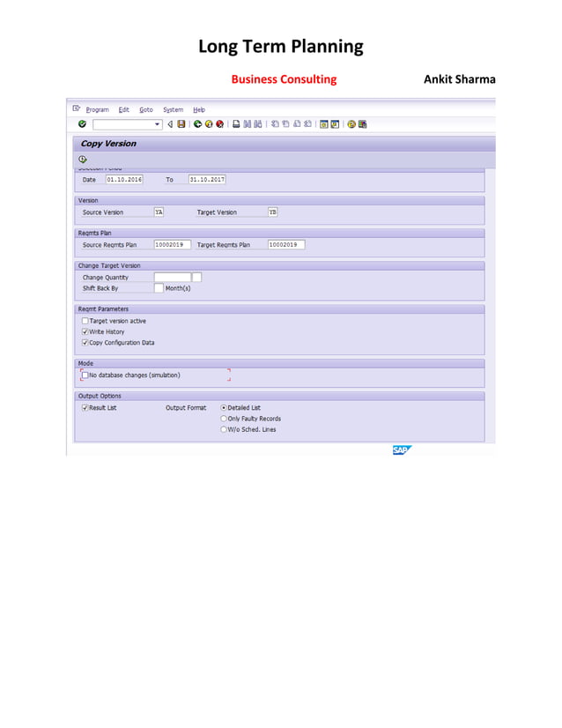Open the command field dropdown arrow
Screen dimensions: 562x728
click(158, 124)
